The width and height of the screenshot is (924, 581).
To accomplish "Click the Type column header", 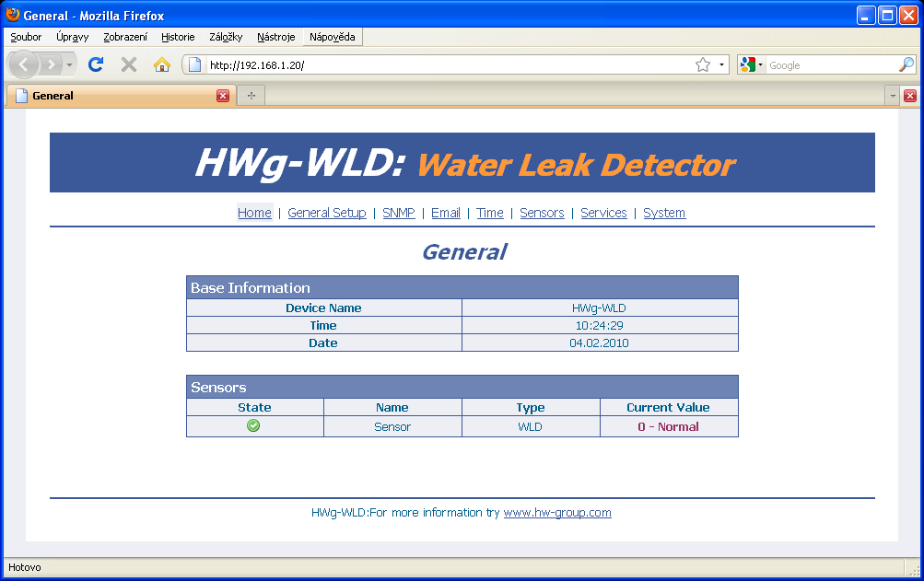I will click(531, 408).
